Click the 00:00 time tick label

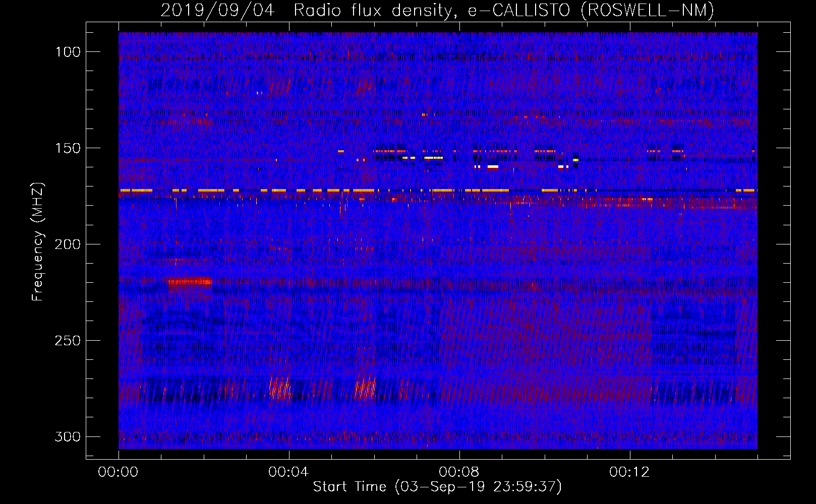point(118,472)
